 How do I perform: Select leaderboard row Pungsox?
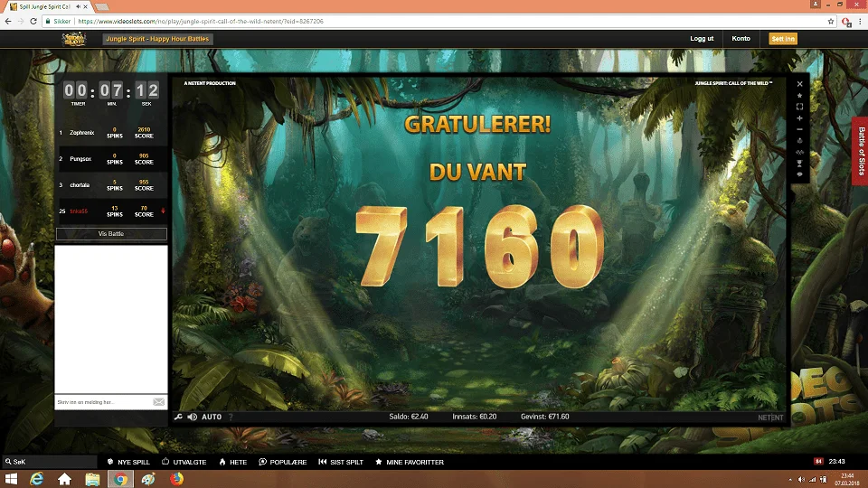coord(111,159)
